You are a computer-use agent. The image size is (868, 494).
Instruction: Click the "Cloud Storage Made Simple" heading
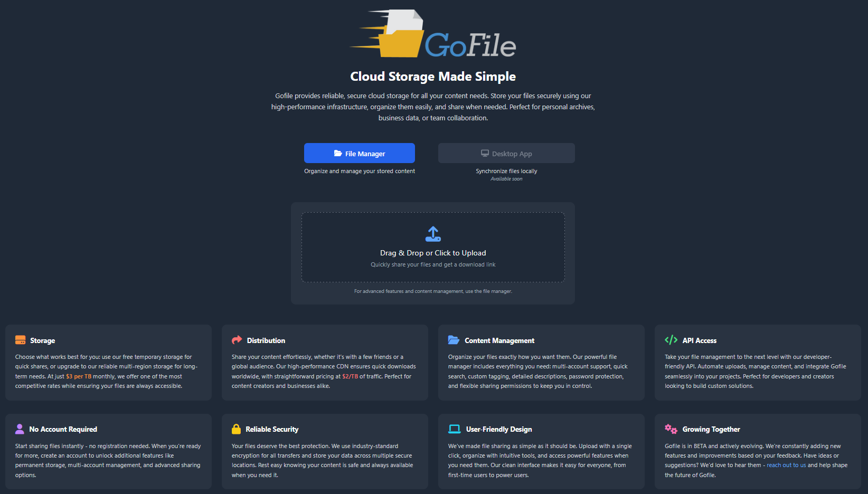433,77
